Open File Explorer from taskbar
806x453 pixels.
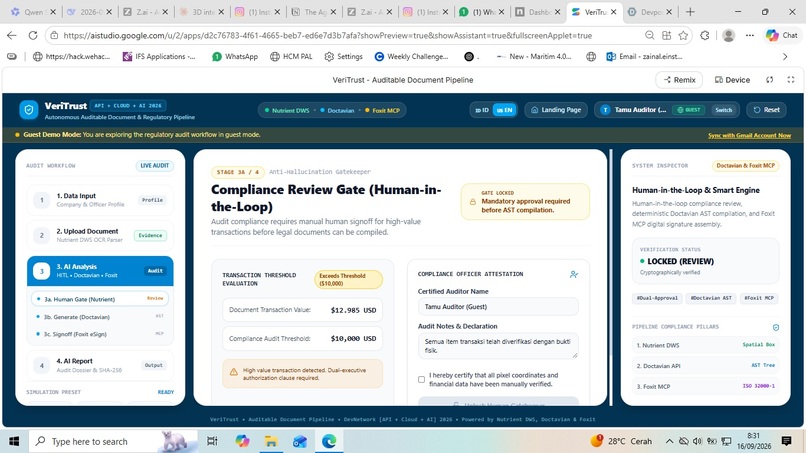pyautogui.click(x=271, y=441)
